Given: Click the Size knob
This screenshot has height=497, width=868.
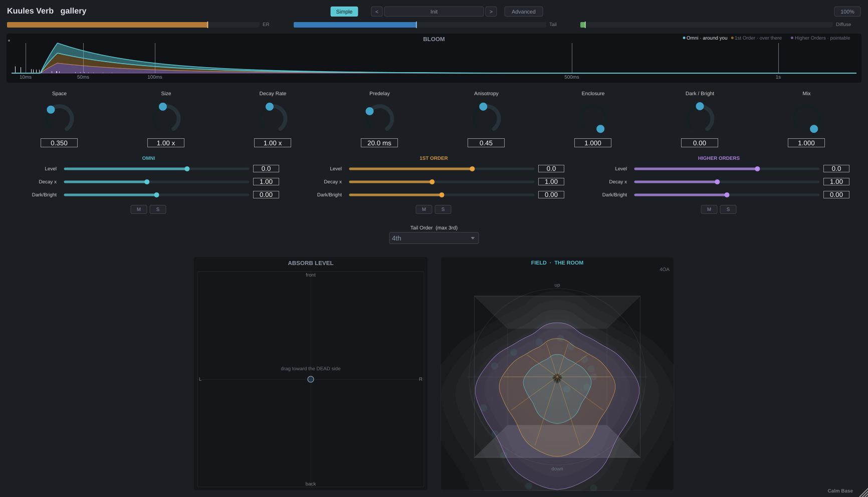Looking at the screenshot, I should tap(166, 118).
